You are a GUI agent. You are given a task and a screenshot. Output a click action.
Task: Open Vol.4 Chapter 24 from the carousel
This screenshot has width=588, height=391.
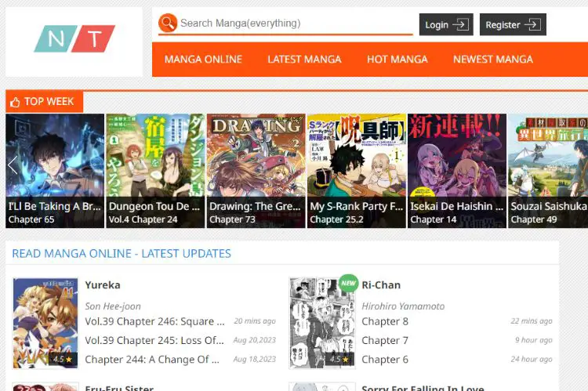tap(143, 219)
